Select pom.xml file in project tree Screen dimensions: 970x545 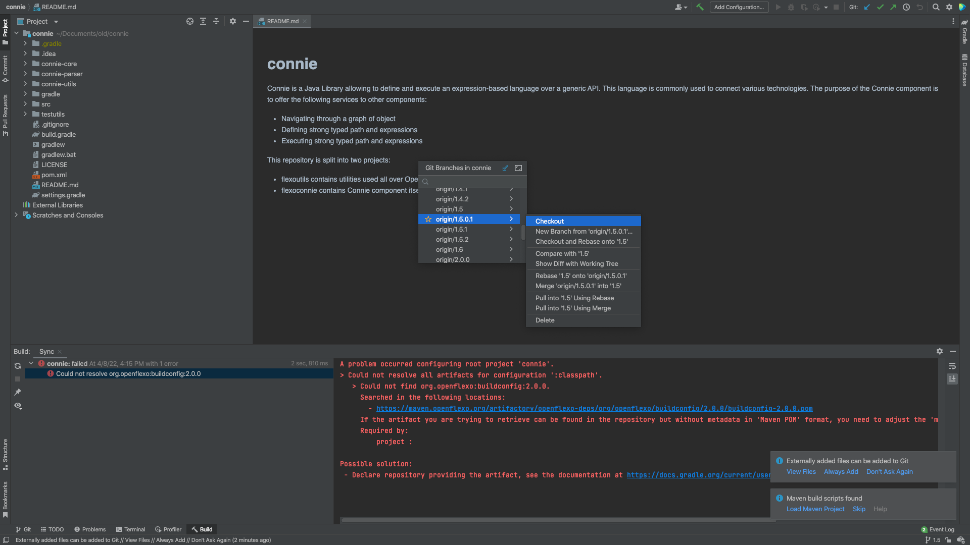pos(54,175)
